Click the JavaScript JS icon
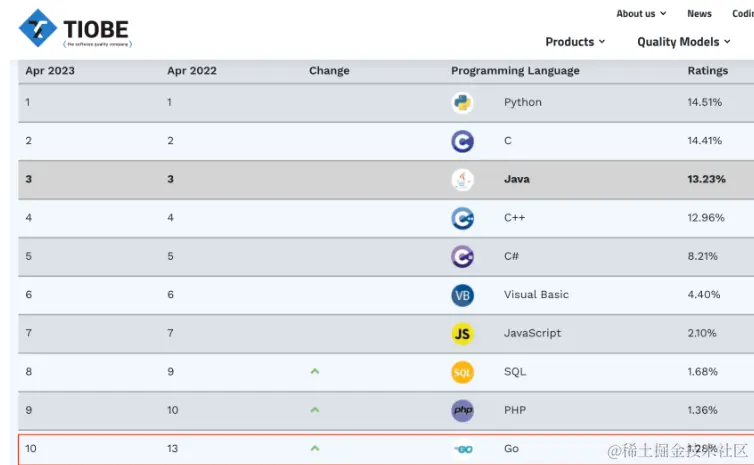 click(x=462, y=333)
